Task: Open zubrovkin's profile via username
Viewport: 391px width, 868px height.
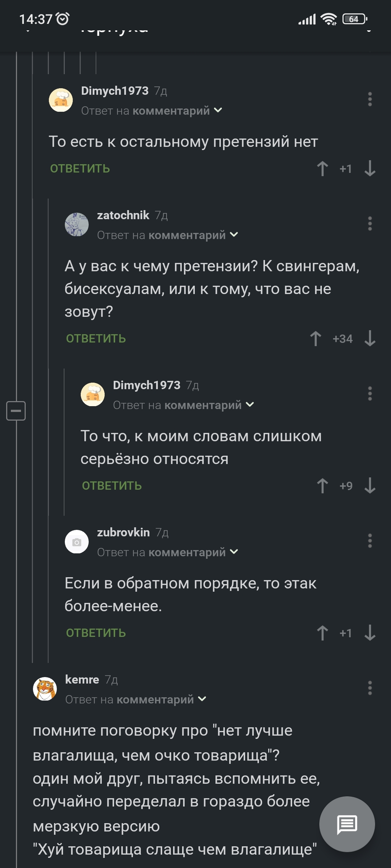Action: pos(123,532)
